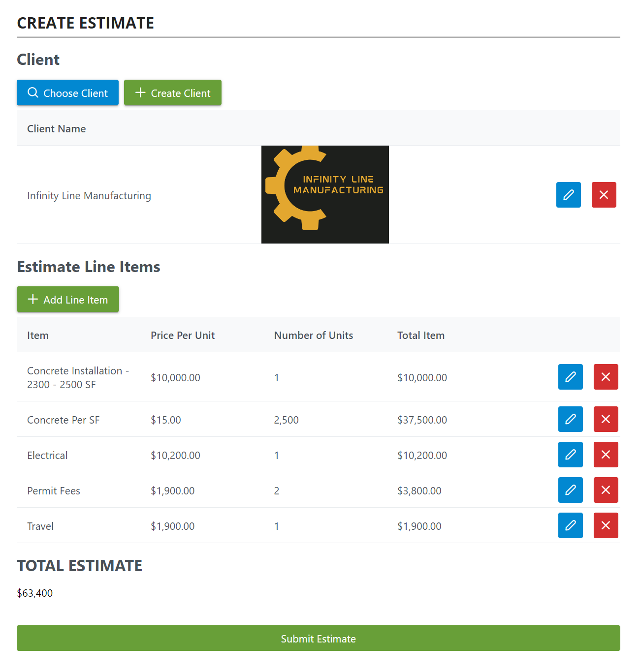Edit the Infinity Line Manufacturing client
The height and width of the screenshot is (672, 640).
click(x=568, y=195)
